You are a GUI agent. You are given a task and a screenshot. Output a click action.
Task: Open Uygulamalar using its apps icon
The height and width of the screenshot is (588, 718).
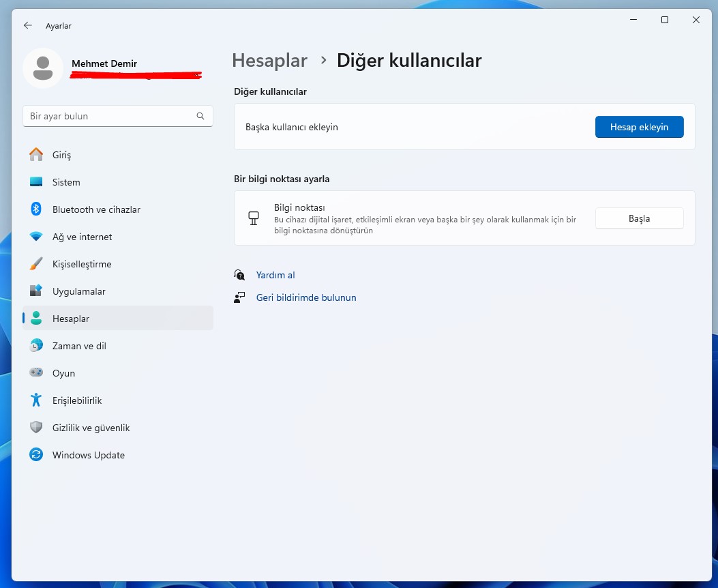(36, 291)
